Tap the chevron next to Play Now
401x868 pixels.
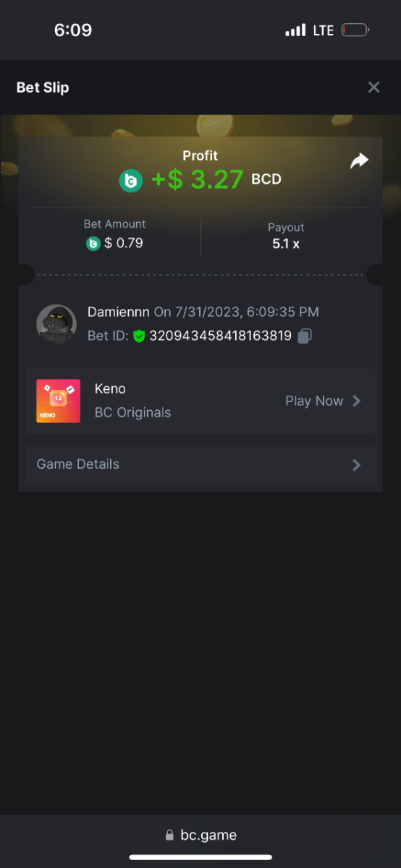[x=356, y=401]
